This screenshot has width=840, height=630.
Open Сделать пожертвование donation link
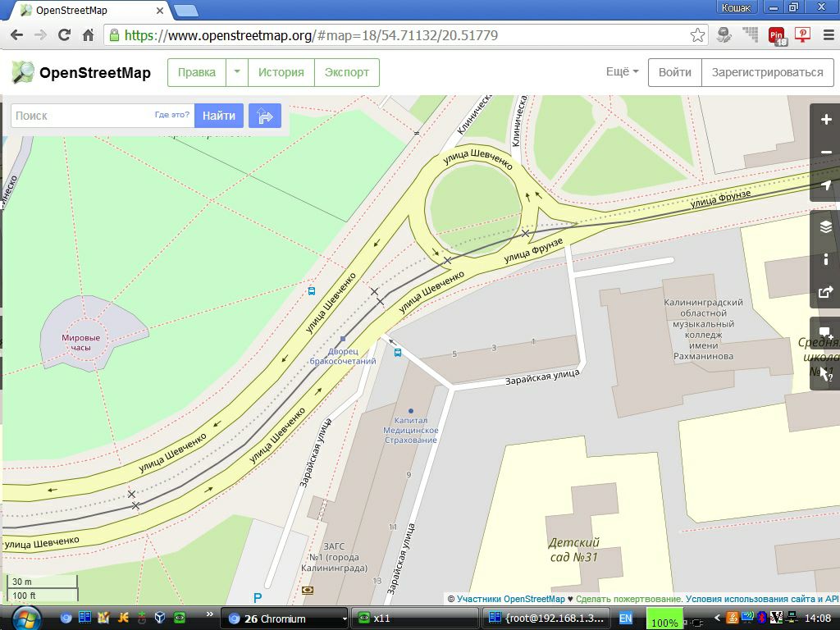click(629, 599)
